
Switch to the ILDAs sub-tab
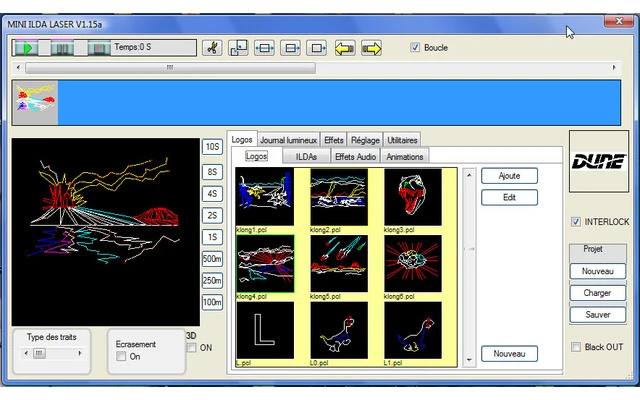pyautogui.click(x=306, y=157)
